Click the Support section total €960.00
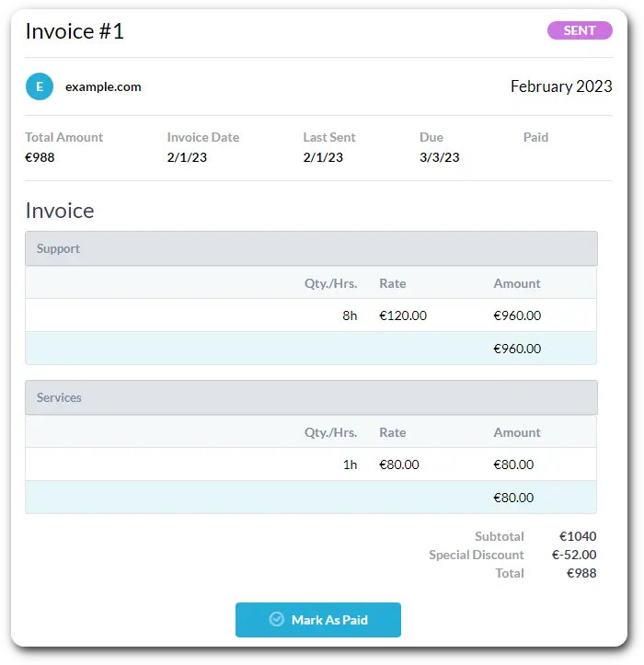Screen dimensions: 644x665 coord(517,349)
